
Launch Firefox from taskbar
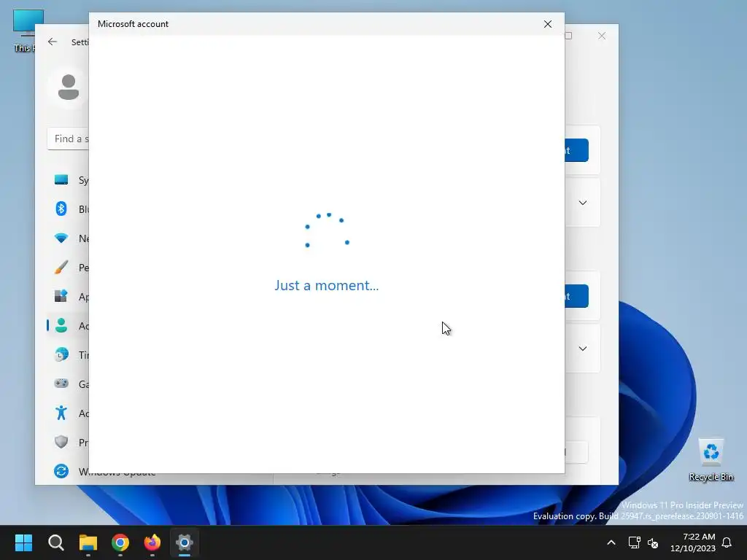152,542
